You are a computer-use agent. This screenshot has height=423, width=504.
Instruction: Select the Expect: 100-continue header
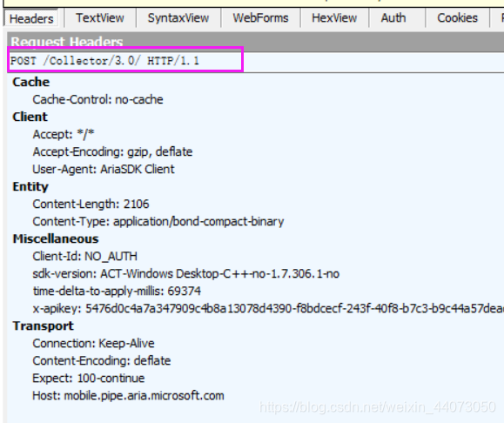click(x=89, y=378)
